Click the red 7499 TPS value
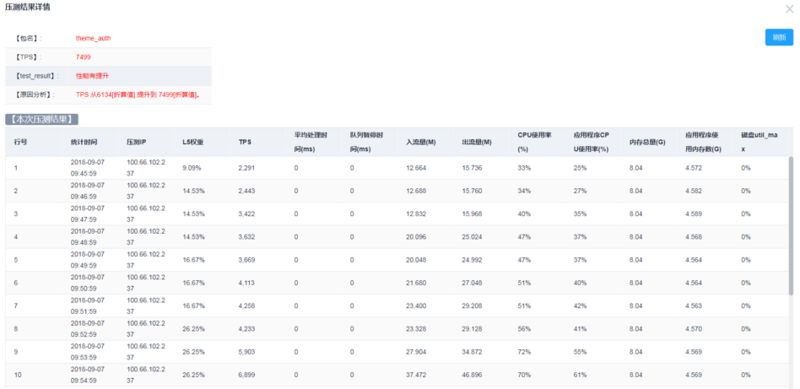Screen dimensions: 800x389 83,57
